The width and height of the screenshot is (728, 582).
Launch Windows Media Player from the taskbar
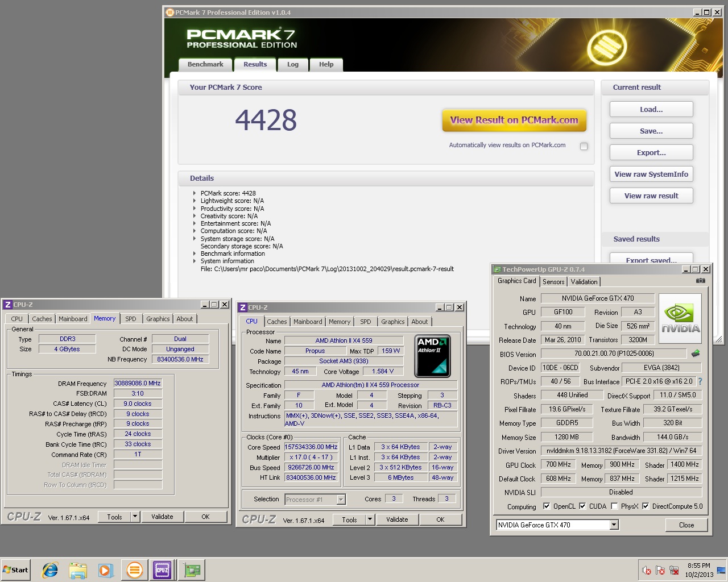click(106, 570)
